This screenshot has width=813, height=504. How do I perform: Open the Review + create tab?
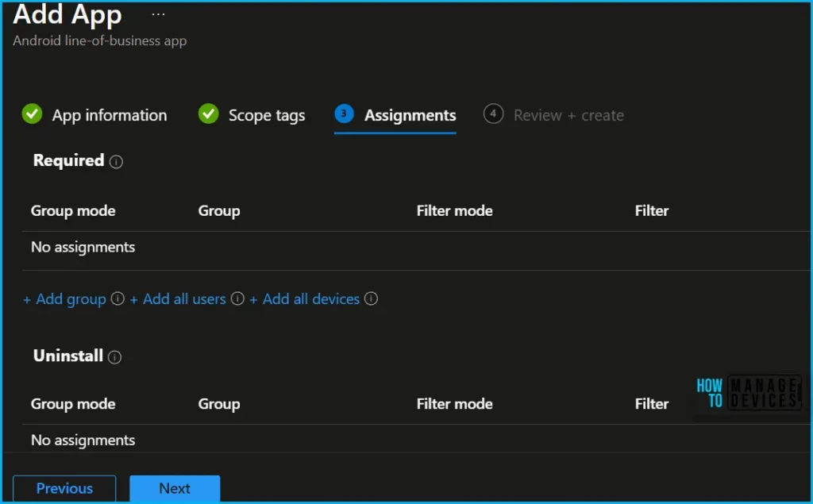553,114
